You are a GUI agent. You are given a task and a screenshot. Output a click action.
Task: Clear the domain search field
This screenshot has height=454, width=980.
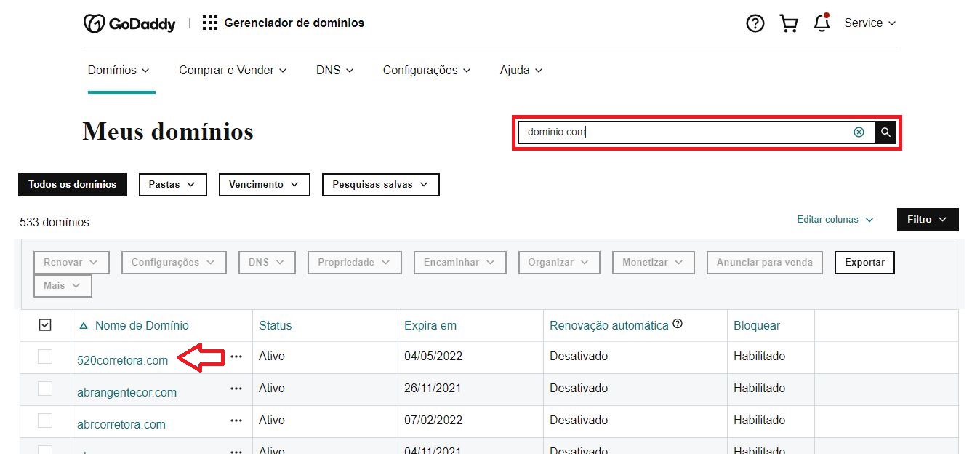coord(859,132)
